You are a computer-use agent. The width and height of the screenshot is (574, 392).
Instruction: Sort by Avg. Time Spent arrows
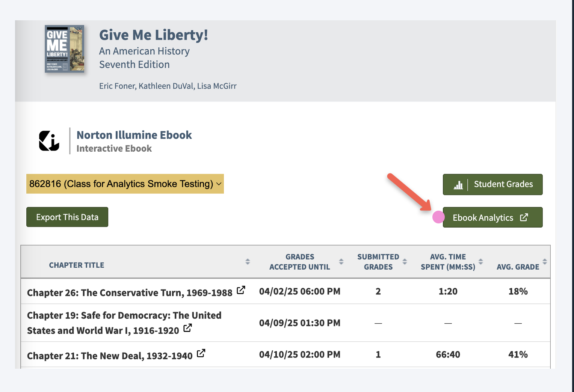[480, 261]
